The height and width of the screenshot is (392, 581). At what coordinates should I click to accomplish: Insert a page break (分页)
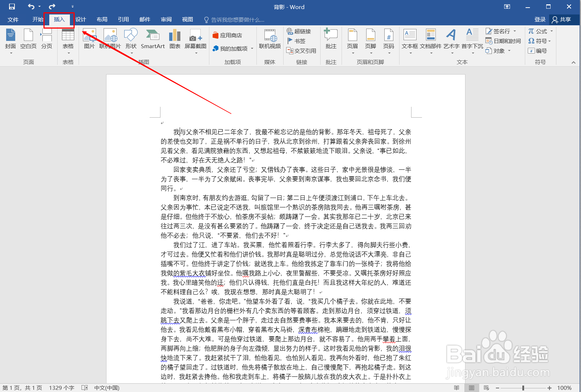[46, 39]
